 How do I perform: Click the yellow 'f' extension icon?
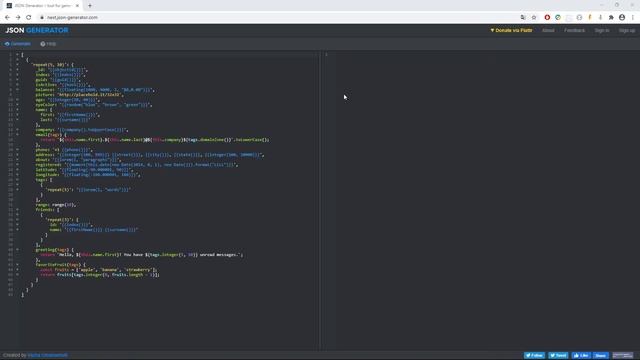point(590,18)
